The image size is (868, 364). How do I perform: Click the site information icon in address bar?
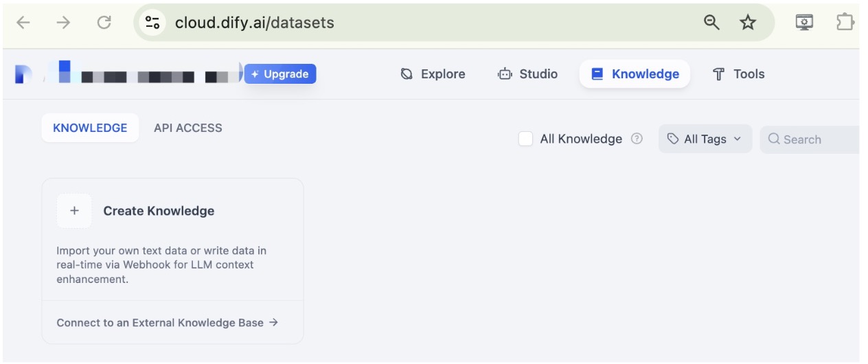tap(152, 23)
